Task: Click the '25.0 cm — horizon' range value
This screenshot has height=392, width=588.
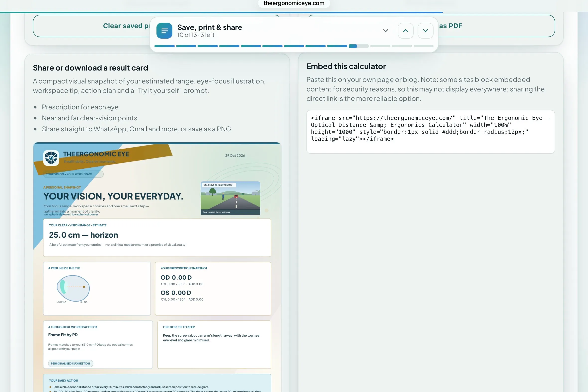Action: tap(83, 235)
